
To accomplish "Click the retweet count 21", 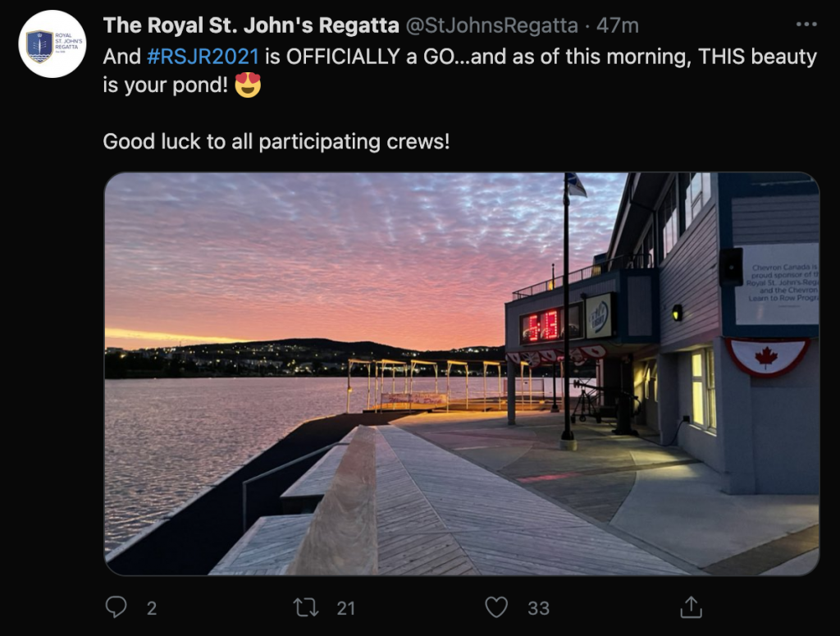I will (345, 608).
